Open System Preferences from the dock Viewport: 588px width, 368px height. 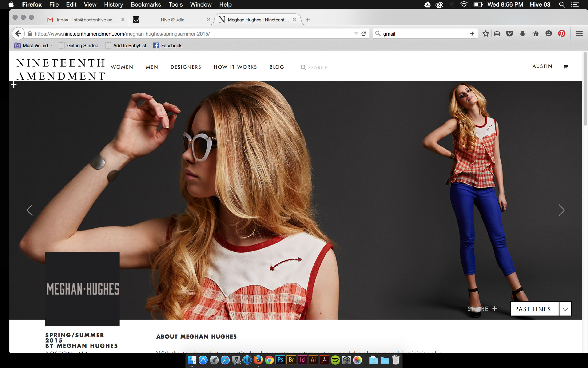click(x=346, y=360)
